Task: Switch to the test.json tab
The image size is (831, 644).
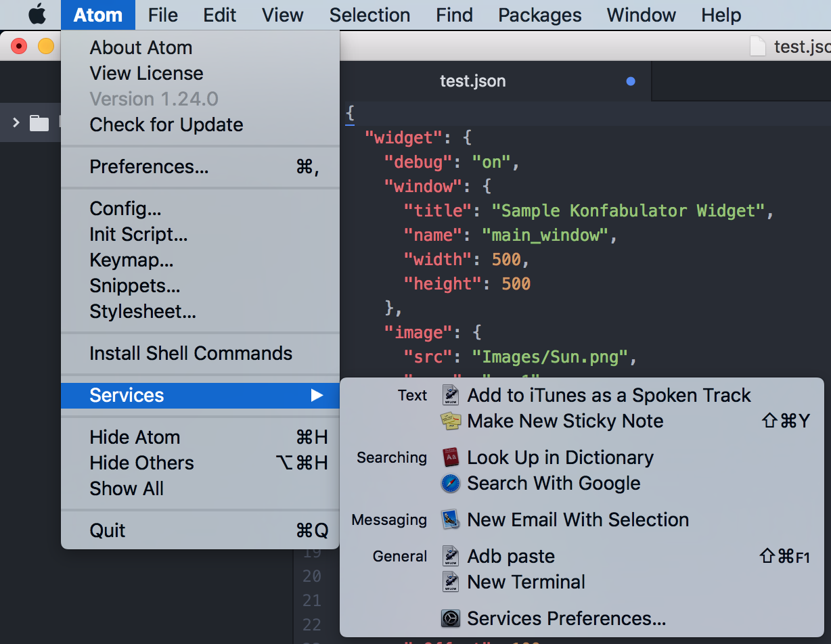Action: pyautogui.click(x=473, y=82)
